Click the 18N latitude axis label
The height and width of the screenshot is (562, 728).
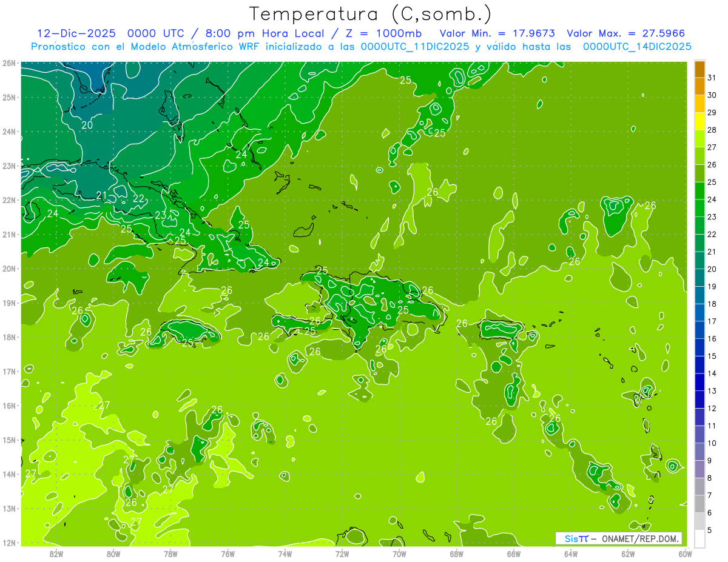9,337
